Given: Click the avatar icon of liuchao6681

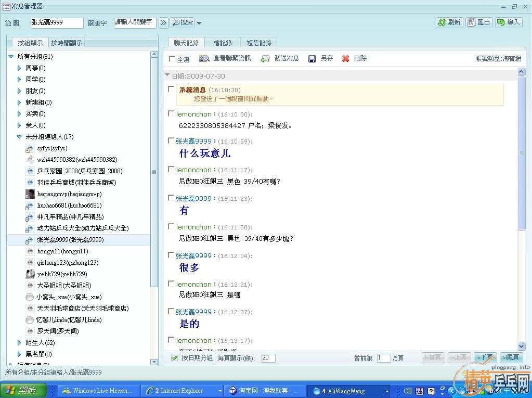Looking at the screenshot, I should click(30, 206).
